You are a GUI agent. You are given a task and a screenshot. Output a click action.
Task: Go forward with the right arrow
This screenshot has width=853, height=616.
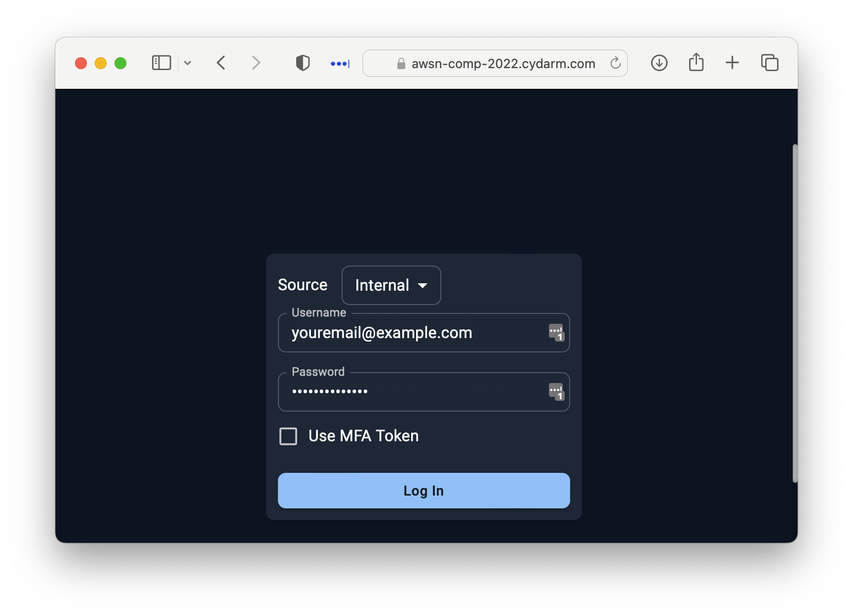click(256, 63)
